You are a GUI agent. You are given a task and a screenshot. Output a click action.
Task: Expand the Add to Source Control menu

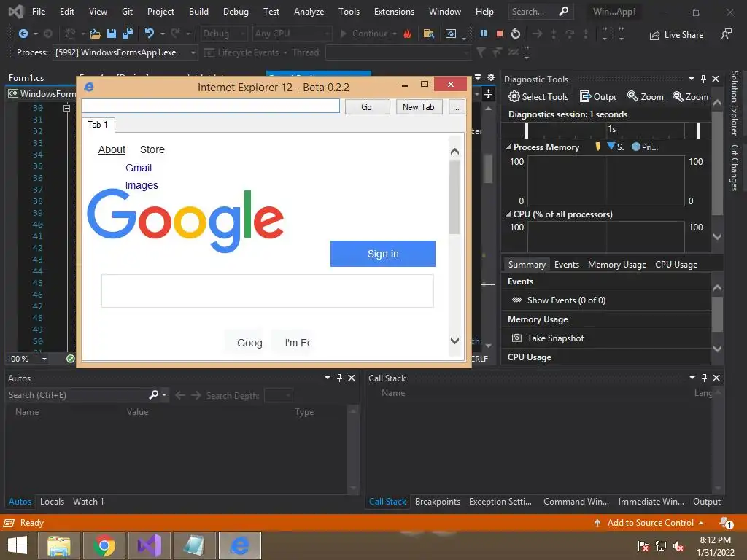(701, 523)
